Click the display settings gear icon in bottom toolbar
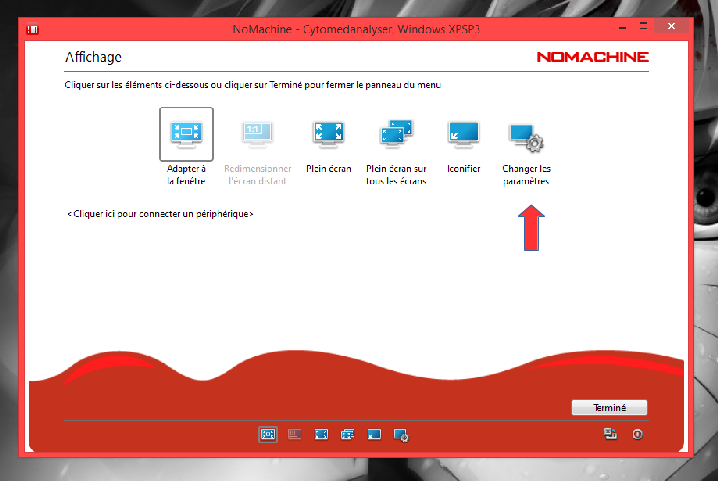Image resolution: width=718 pixels, height=481 pixels. (x=401, y=435)
